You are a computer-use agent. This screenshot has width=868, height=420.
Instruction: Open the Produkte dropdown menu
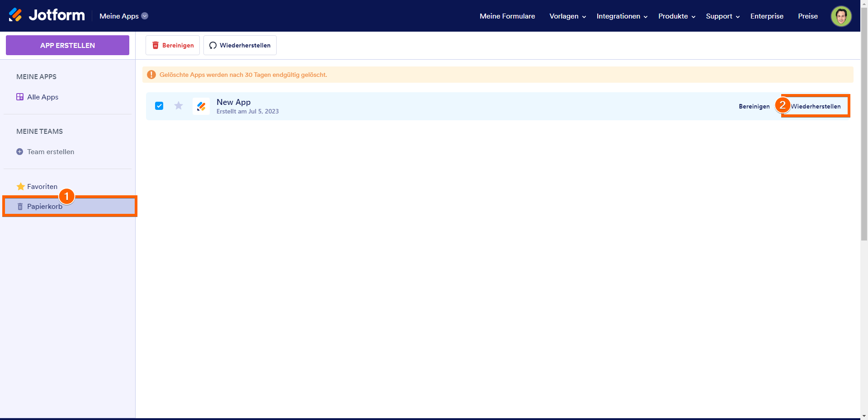pos(677,16)
